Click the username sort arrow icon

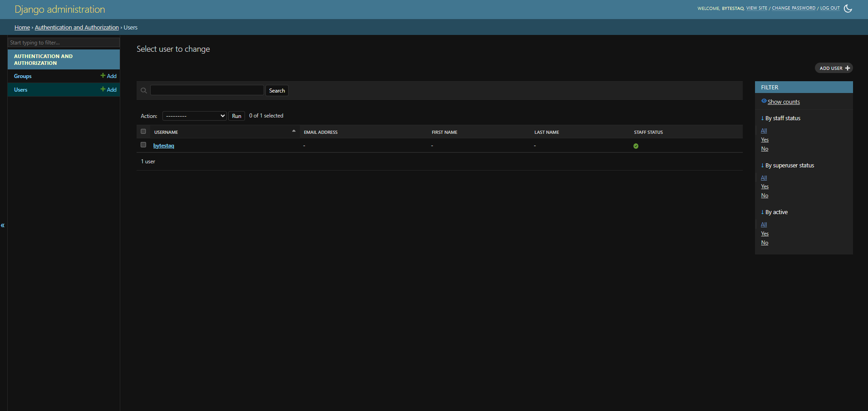pos(294,131)
